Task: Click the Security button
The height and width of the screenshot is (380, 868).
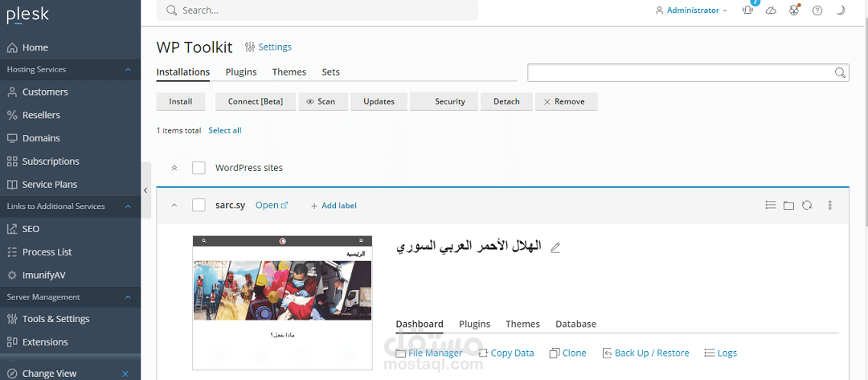Action: 444,102
